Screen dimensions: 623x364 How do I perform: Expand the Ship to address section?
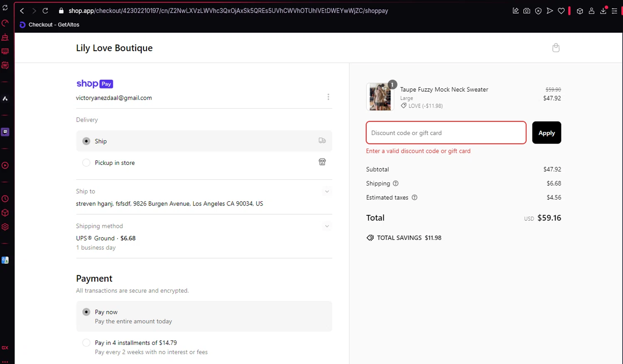click(327, 191)
